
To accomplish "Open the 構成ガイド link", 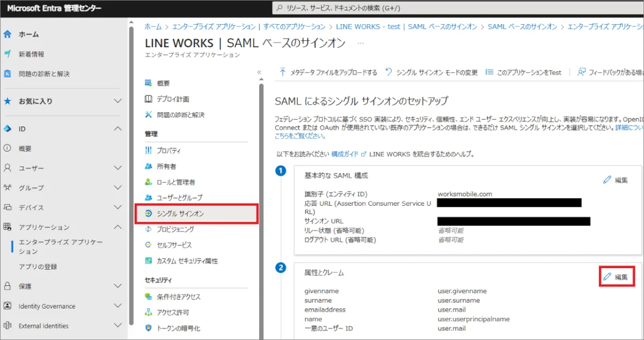I will click(345, 154).
